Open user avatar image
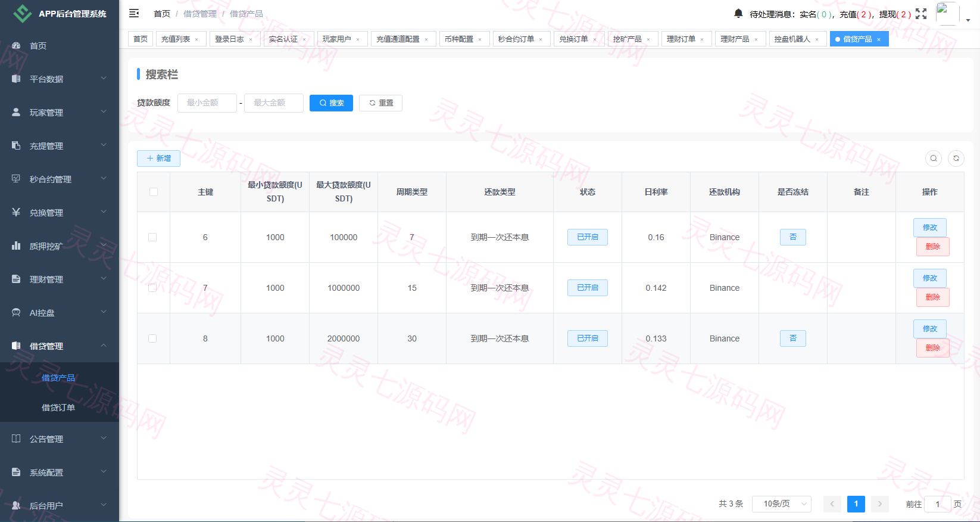 click(x=947, y=13)
